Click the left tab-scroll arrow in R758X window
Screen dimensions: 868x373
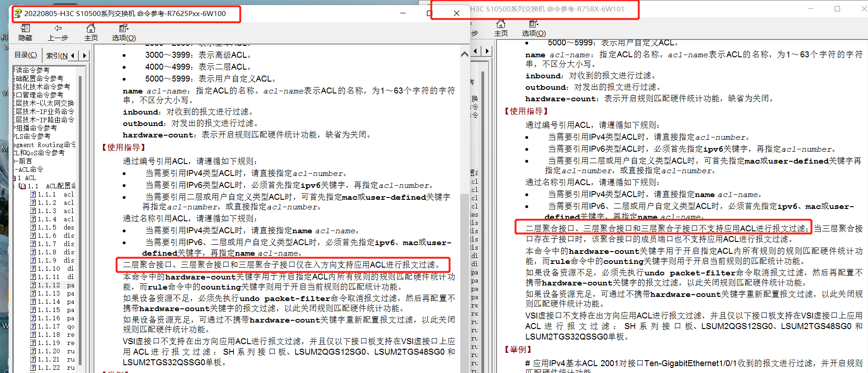coord(476,51)
